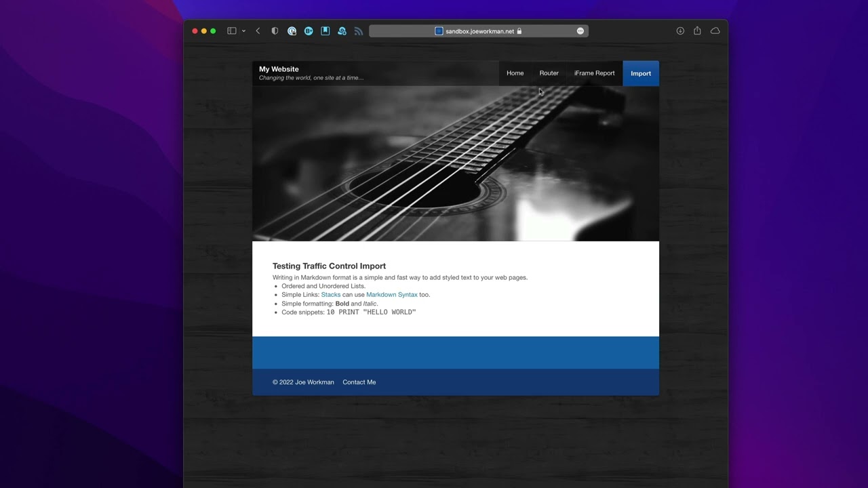868x488 pixels.
Task: Click the sentence 'Writing in Markdown format is a simple…'
Action: tap(400, 277)
